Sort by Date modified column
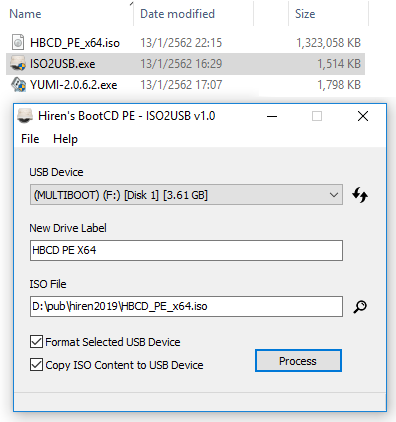This screenshot has width=396, height=422. coord(177,14)
